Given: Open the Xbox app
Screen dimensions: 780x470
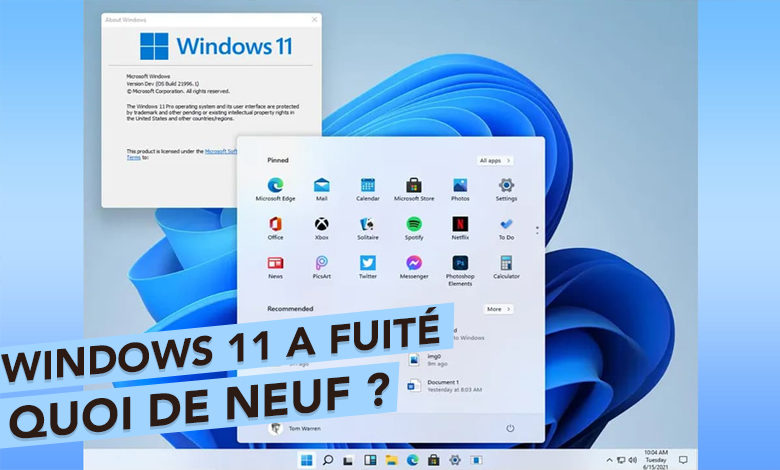Looking at the screenshot, I should tap(321, 228).
